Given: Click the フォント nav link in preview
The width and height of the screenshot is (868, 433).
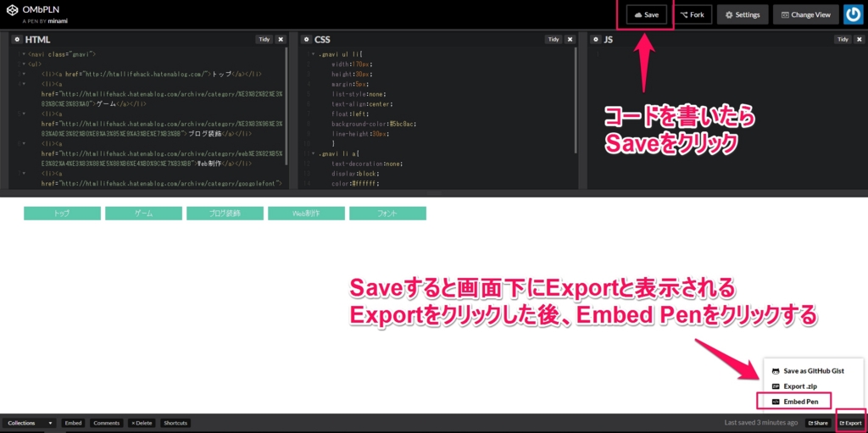Looking at the screenshot, I should pyautogui.click(x=387, y=214).
